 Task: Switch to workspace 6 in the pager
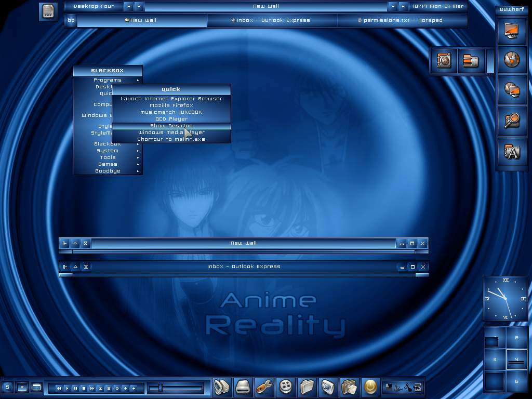coord(516,381)
